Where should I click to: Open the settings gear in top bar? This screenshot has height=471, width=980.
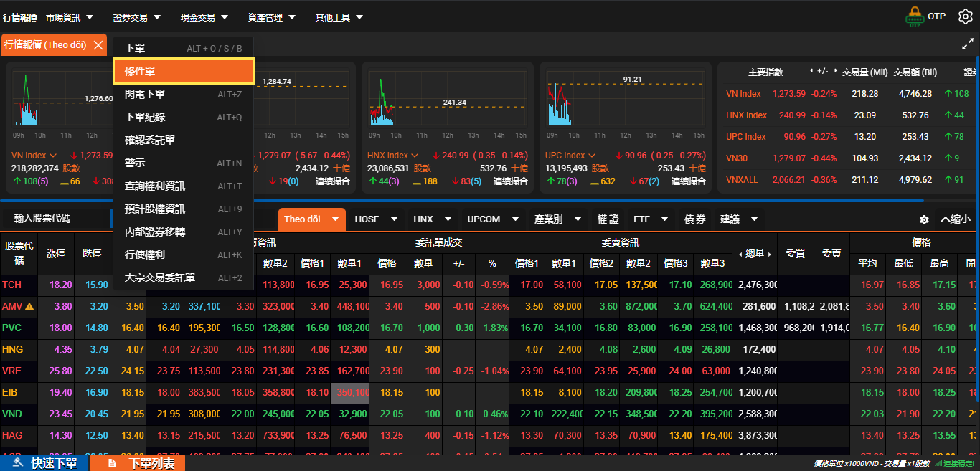965,17
